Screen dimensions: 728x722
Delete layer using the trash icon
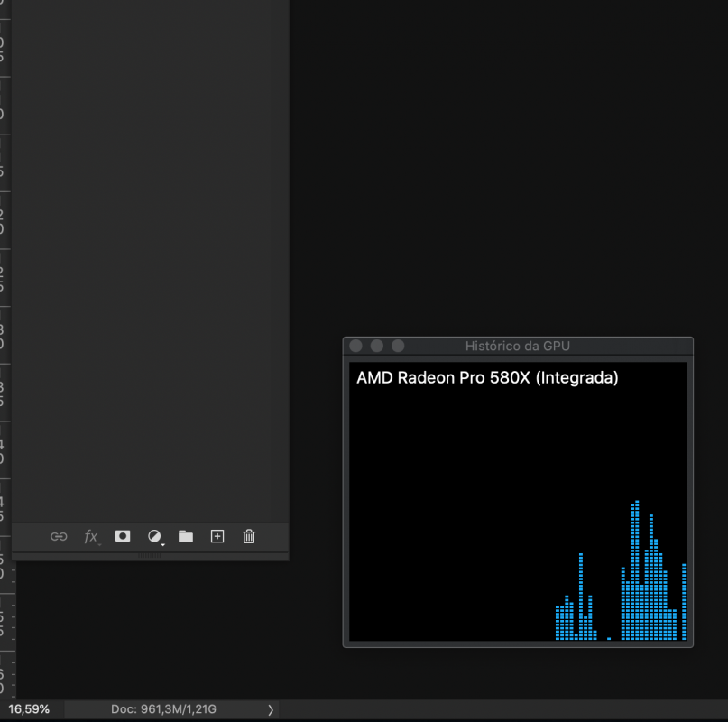pos(249,536)
